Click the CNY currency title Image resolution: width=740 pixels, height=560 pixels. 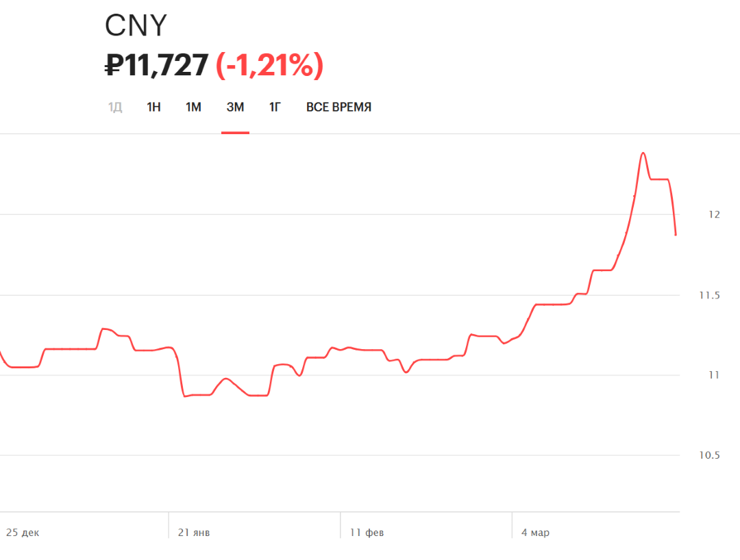[x=136, y=26]
